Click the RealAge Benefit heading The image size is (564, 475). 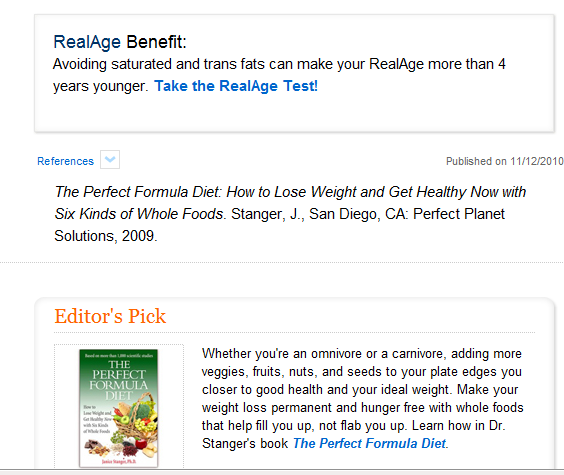pos(120,42)
